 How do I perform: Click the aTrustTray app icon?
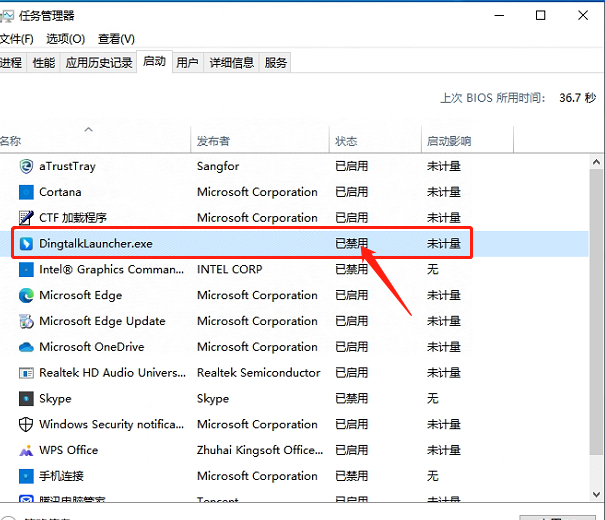coord(26,166)
